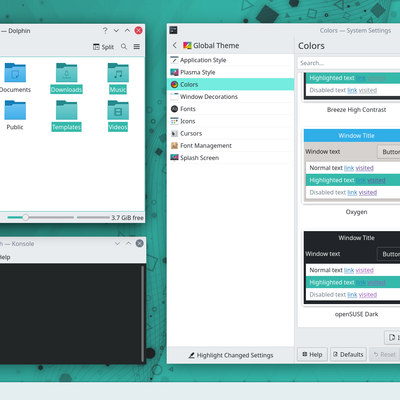Viewport: 400px width, 400px height.
Task: Open the Videos folder icon in Dolphin
Action: pyautogui.click(x=118, y=110)
